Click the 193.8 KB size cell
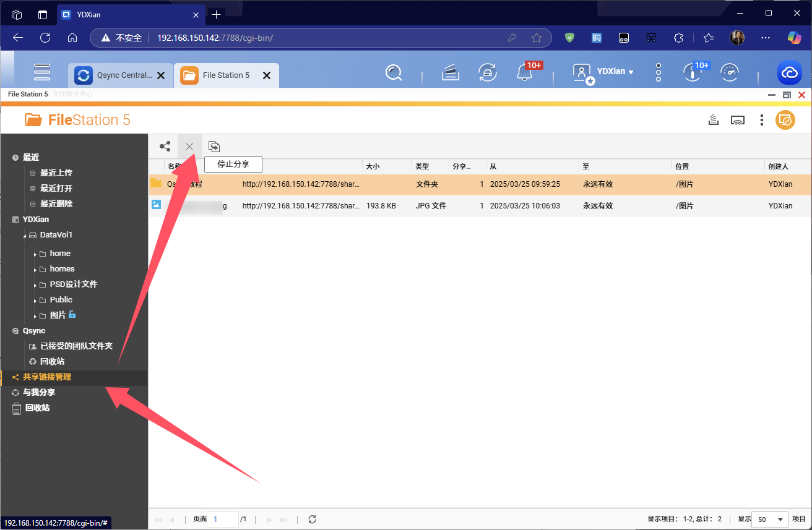This screenshot has width=812, height=530. pyautogui.click(x=381, y=206)
